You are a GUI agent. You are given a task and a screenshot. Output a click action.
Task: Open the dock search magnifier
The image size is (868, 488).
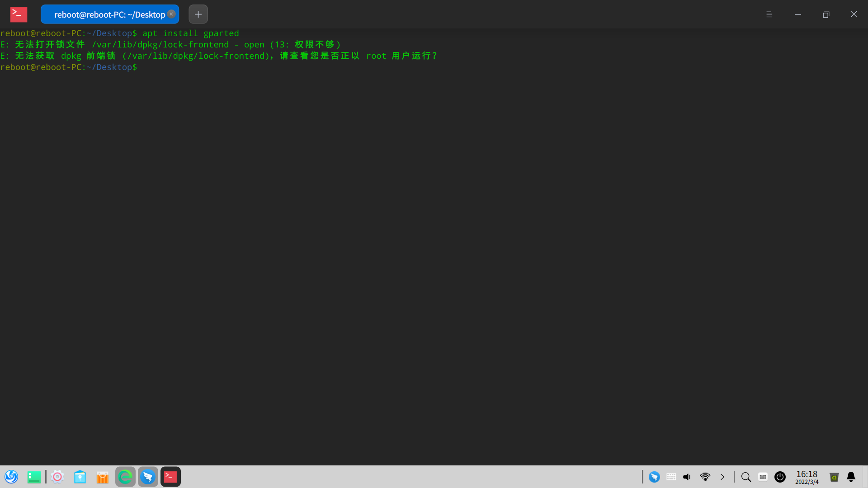coord(746,477)
